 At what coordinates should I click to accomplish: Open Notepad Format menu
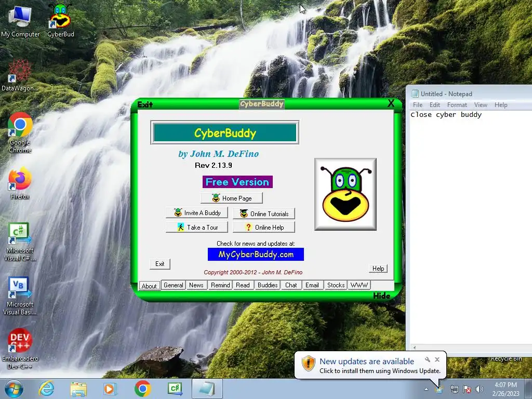pyautogui.click(x=457, y=105)
